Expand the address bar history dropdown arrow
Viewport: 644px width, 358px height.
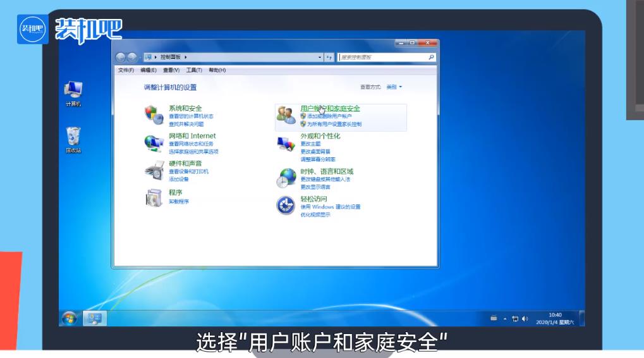320,57
